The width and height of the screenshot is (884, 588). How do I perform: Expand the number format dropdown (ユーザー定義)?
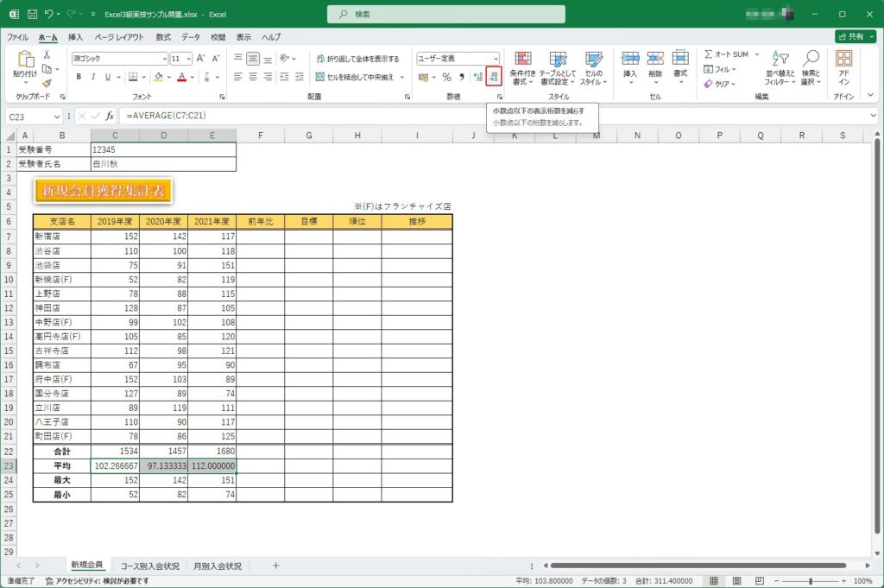(496, 59)
